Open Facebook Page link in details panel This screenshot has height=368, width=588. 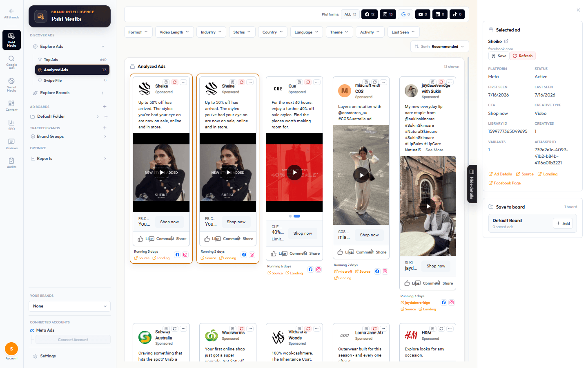(x=505, y=183)
